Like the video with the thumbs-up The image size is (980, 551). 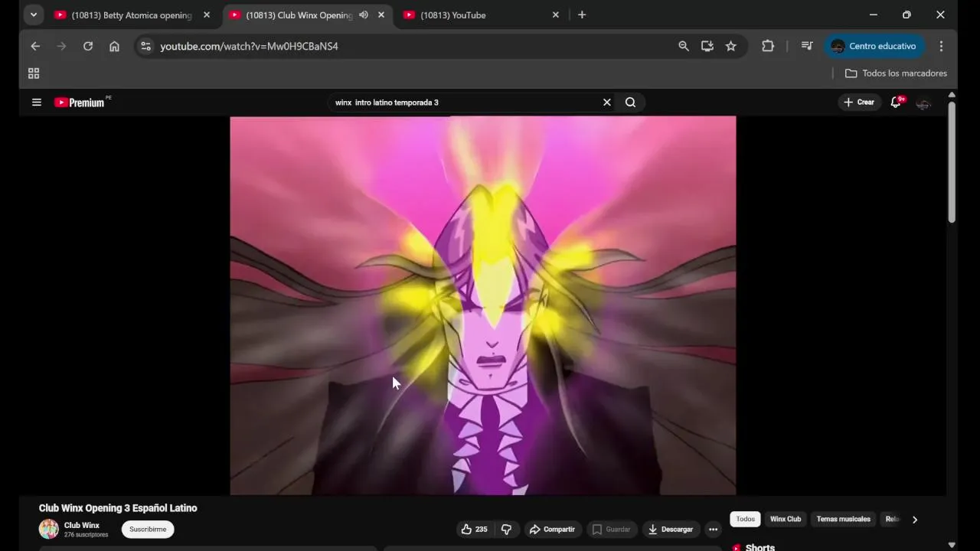[474, 530]
